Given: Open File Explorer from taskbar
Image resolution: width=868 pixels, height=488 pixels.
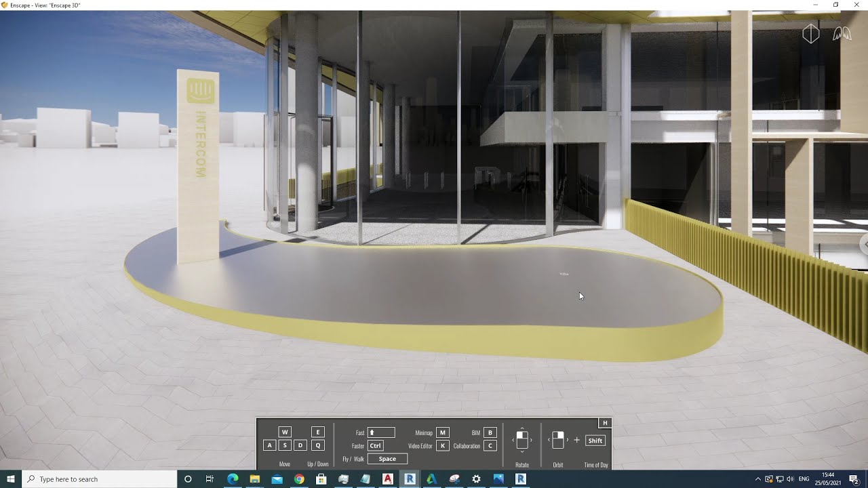Looking at the screenshot, I should click(255, 479).
